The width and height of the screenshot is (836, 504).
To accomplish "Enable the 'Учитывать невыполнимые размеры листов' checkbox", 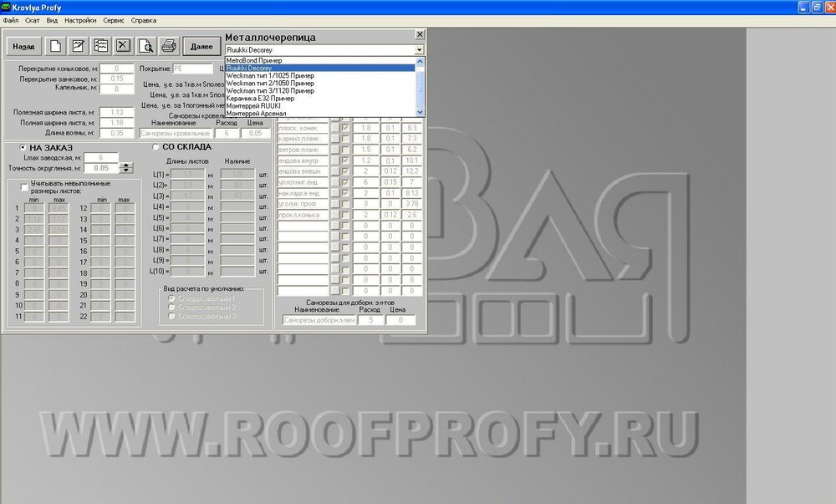I will pos(23,186).
